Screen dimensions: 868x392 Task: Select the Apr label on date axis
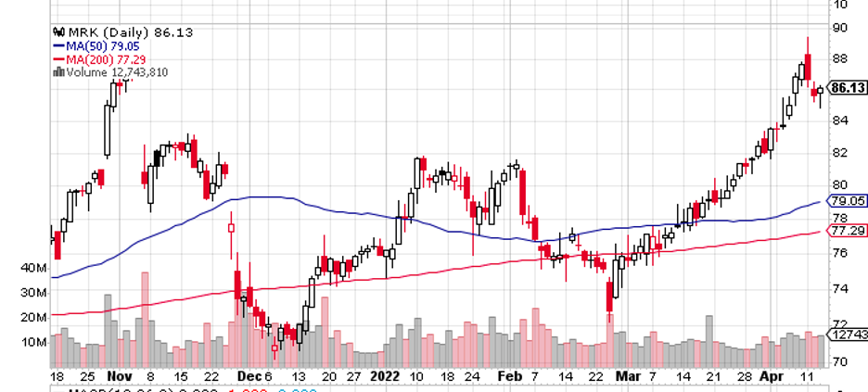772,378
